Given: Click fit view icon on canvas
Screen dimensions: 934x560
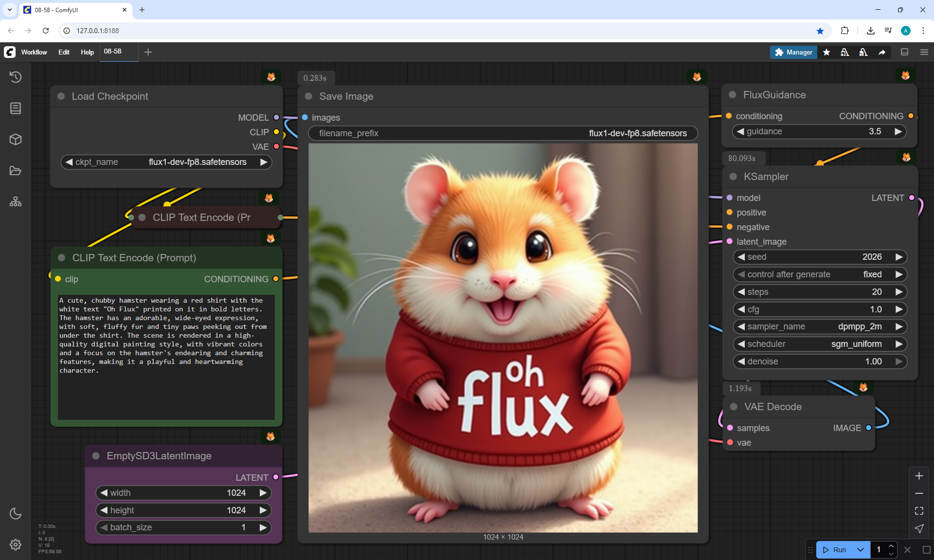Looking at the screenshot, I should pyautogui.click(x=919, y=511).
